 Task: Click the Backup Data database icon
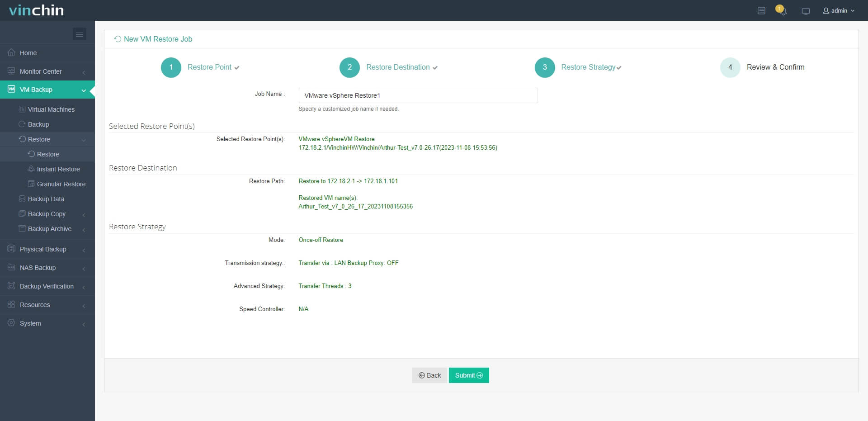[x=22, y=199]
